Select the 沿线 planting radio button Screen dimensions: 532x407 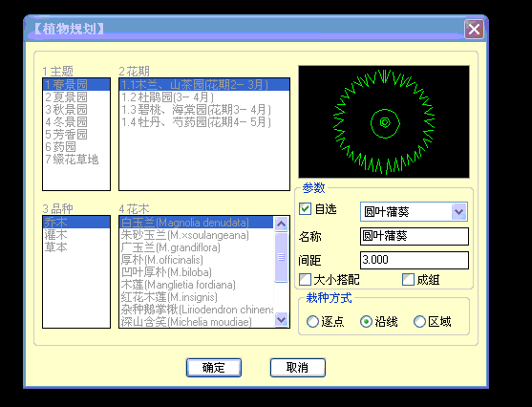[x=366, y=321]
